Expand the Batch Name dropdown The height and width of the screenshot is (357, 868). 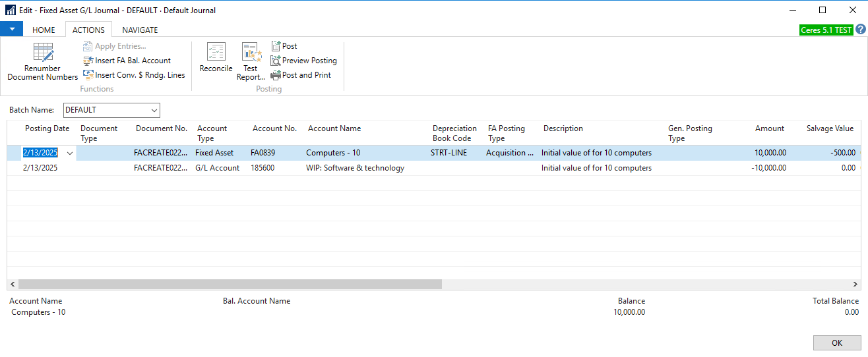154,110
